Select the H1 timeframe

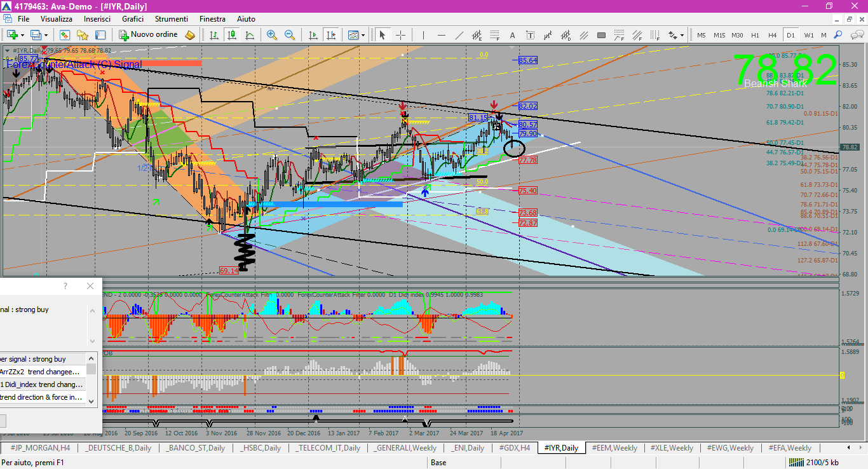pyautogui.click(x=755, y=35)
